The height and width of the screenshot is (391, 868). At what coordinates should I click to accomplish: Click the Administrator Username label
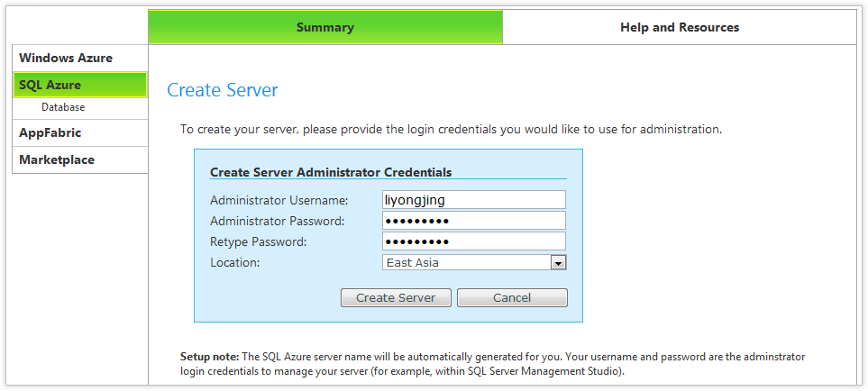pyautogui.click(x=279, y=200)
